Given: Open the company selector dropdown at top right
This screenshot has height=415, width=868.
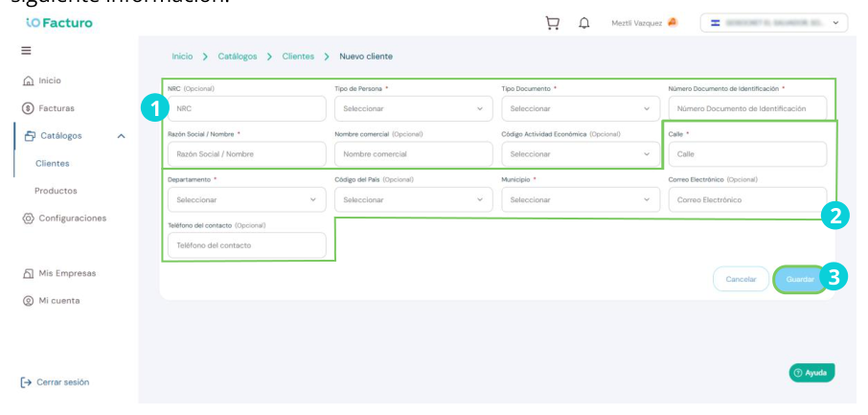Looking at the screenshot, I should pos(774,23).
